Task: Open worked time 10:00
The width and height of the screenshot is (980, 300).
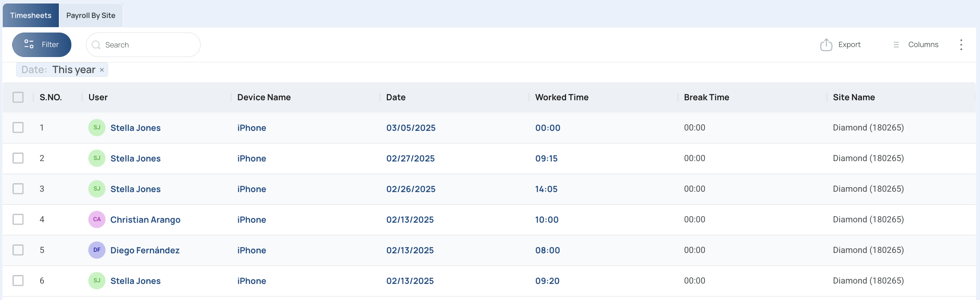Action: [x=547, y=220]
